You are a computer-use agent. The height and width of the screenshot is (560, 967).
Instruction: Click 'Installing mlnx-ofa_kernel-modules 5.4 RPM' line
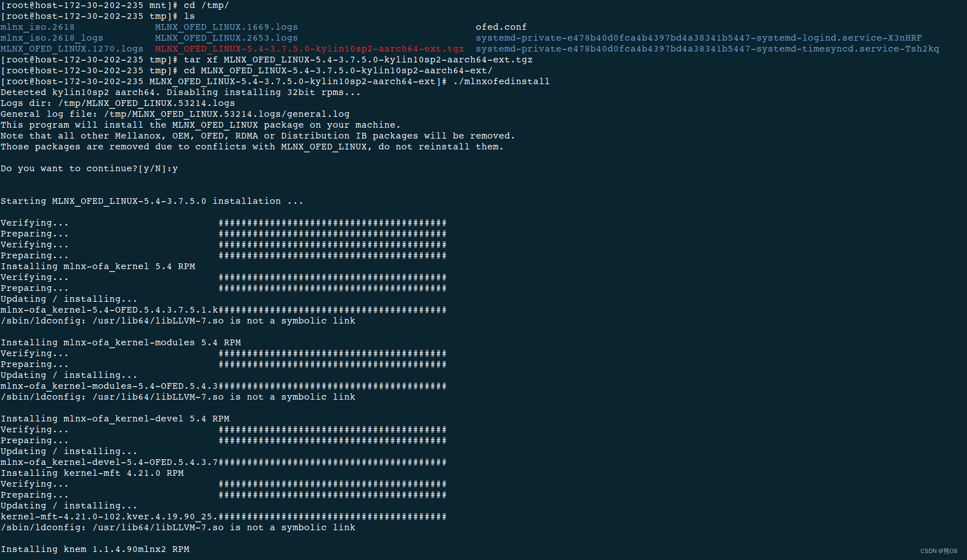pyautogui.click(x=121, y=342)
